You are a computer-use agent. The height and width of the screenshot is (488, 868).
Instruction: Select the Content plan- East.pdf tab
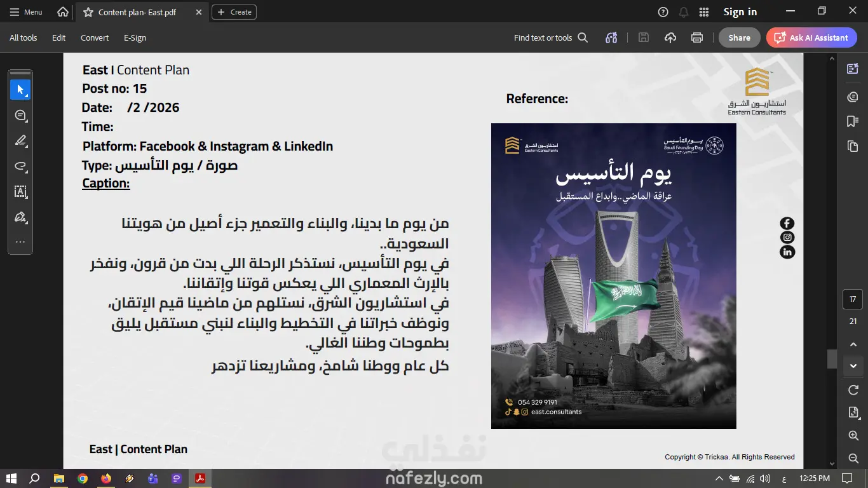(x=142, y=12)
